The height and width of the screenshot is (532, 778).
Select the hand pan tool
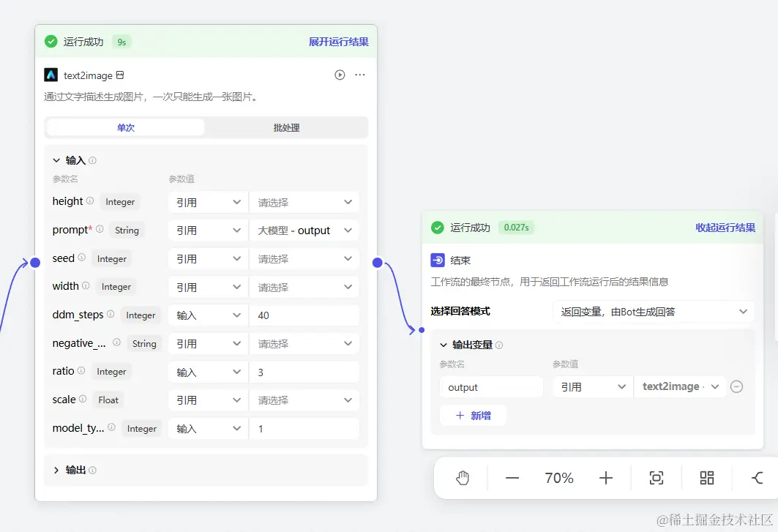pos(463,478)
